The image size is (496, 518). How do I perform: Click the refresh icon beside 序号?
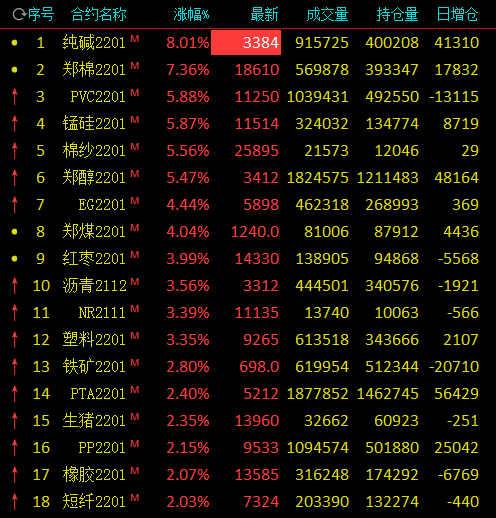19,15
